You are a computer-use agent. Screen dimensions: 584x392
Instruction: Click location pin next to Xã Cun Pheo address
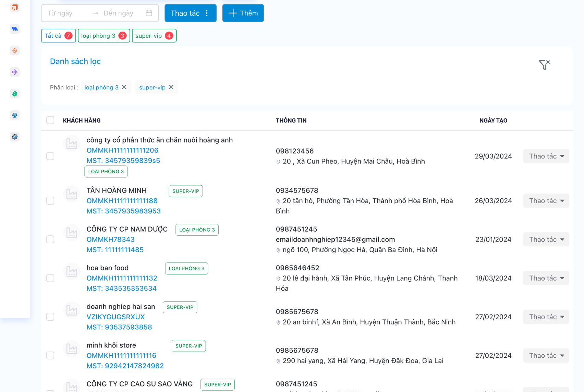(x=278, y=162)
